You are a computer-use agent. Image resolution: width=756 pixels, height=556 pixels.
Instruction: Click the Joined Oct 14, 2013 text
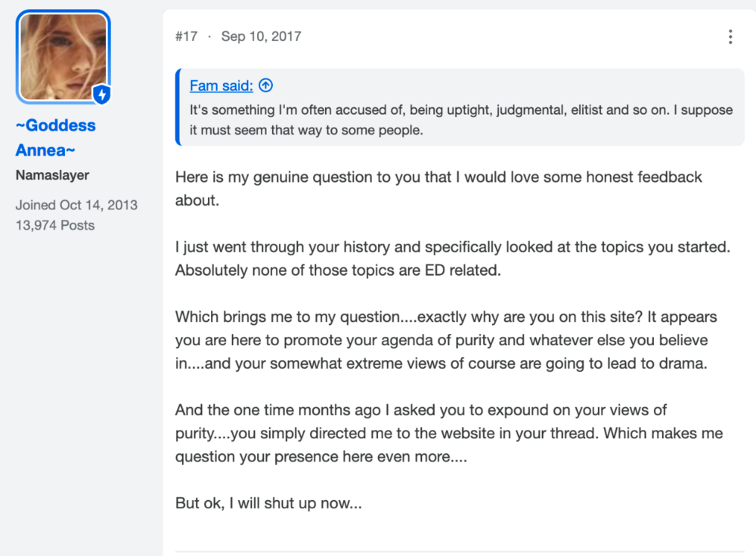tap(76, 205)
